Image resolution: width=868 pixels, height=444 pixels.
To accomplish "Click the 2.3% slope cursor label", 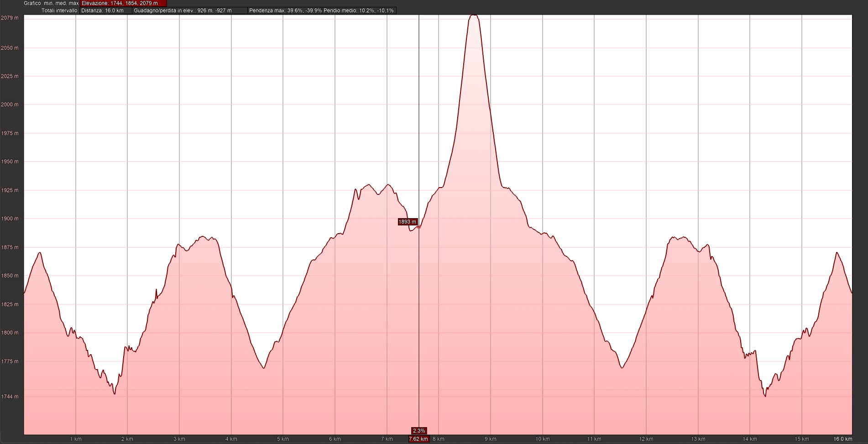I will tap(418, 431).
